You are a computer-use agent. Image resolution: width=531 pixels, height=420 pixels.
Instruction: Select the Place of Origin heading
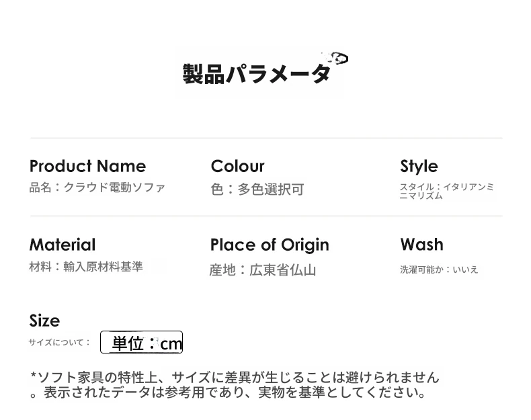point(270,245)
